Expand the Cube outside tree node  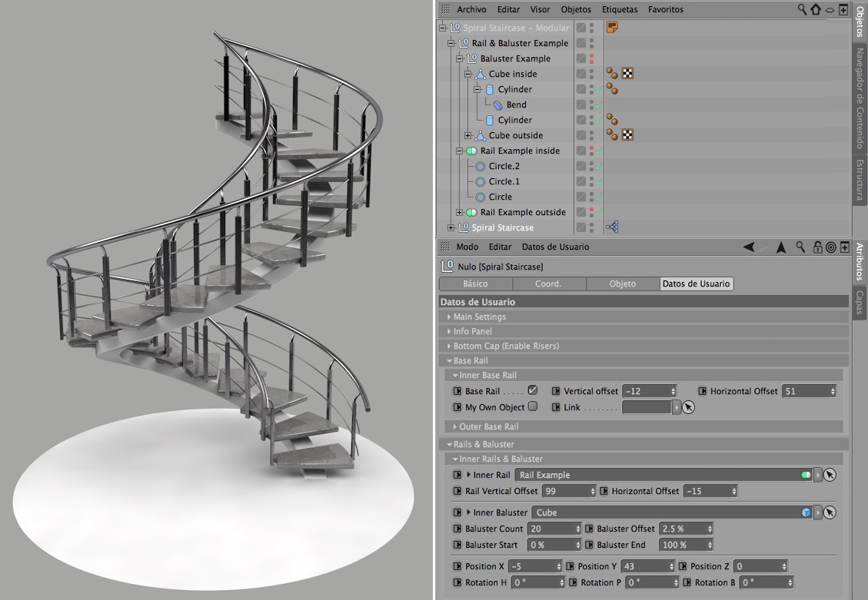468,135
